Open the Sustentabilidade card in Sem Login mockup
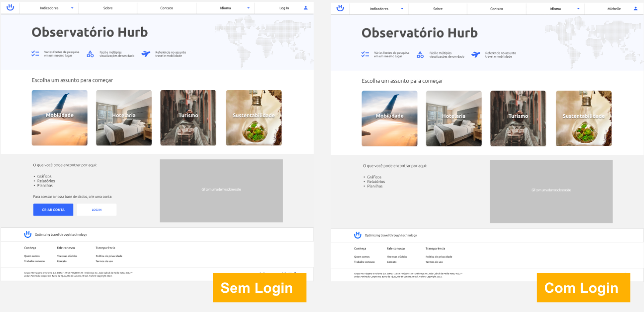Screen dimensions: 644x312 pyautogui.click(x=254, y=118)
